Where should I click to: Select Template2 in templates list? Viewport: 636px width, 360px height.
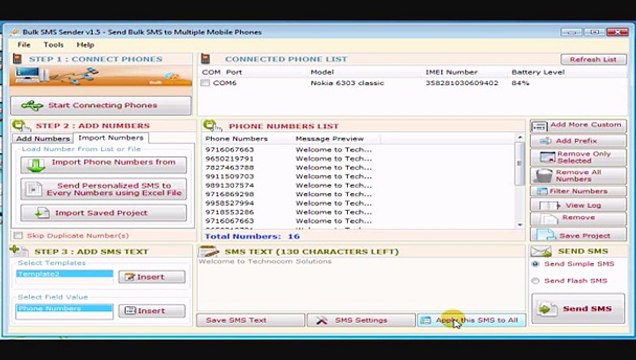click(x=64, y=274)
